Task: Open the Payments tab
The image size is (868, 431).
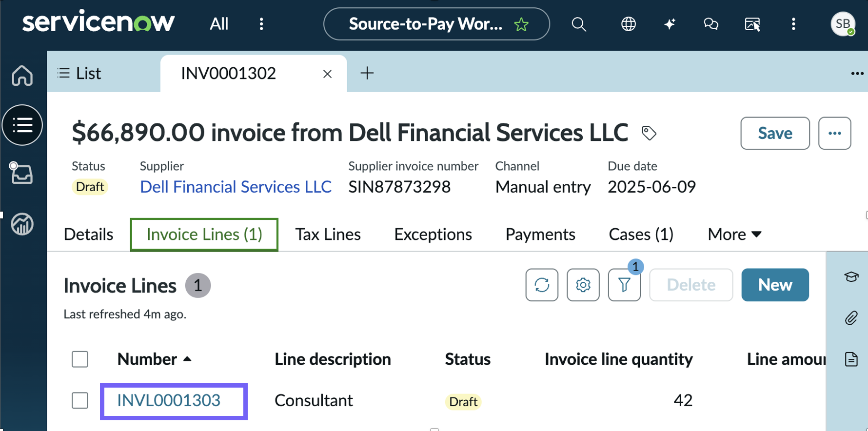Action: (540, 235)
